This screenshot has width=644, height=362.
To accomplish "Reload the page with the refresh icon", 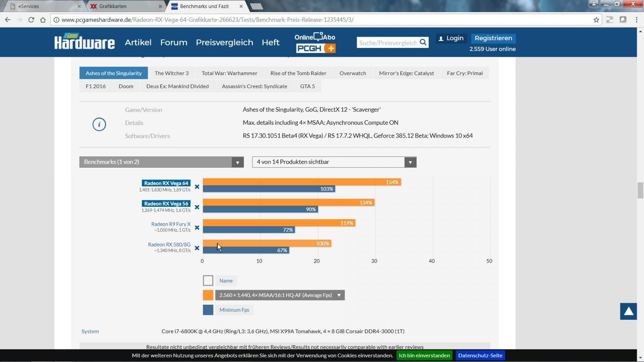I will (x=31, y=20).
